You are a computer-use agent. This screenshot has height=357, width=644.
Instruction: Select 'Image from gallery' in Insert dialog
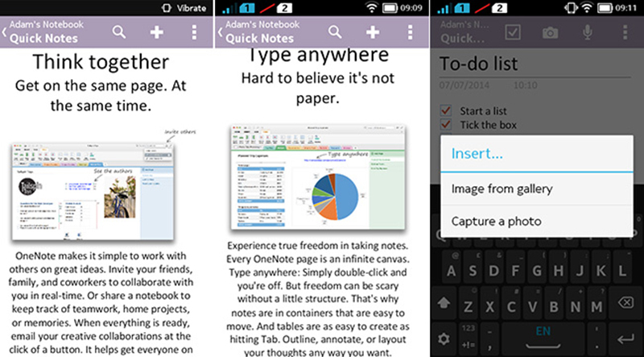click(537, 189)
